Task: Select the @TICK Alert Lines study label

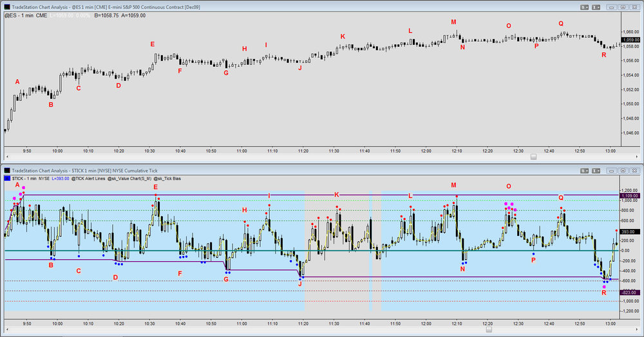Action: point(88,179)
